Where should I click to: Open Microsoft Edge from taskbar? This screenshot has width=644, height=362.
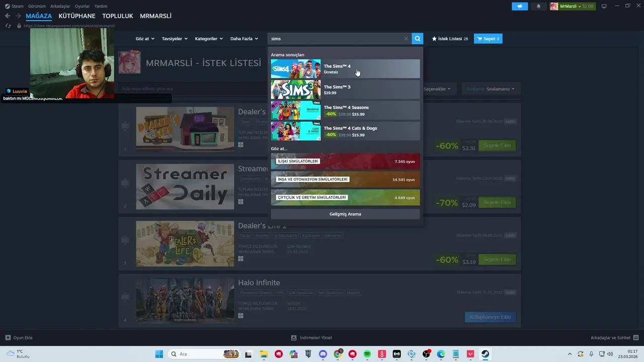pyautogui.click(x=441, y=354)
